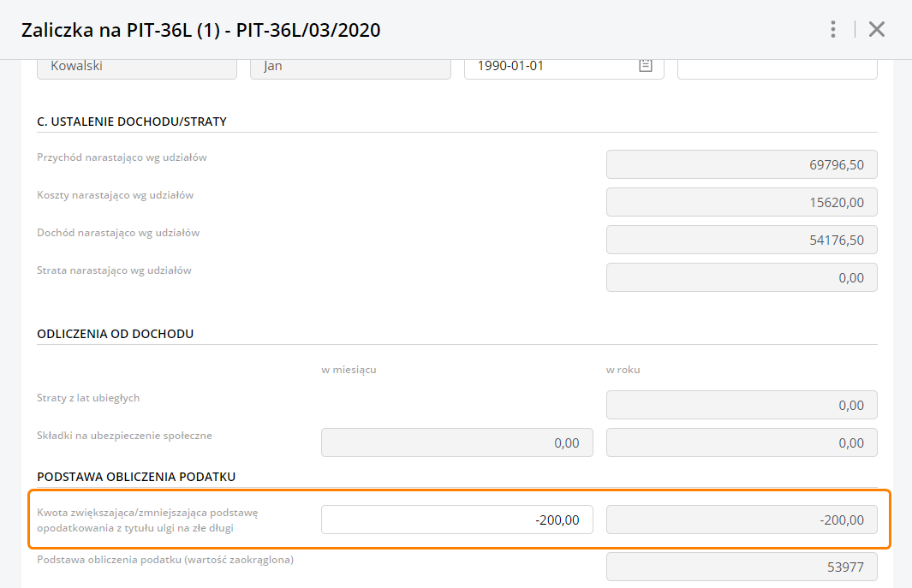Click the C. USTALENIE DOCHODU/STRATY section header
Viewport: 912px width, 588px height.
[x=132, y=122]
